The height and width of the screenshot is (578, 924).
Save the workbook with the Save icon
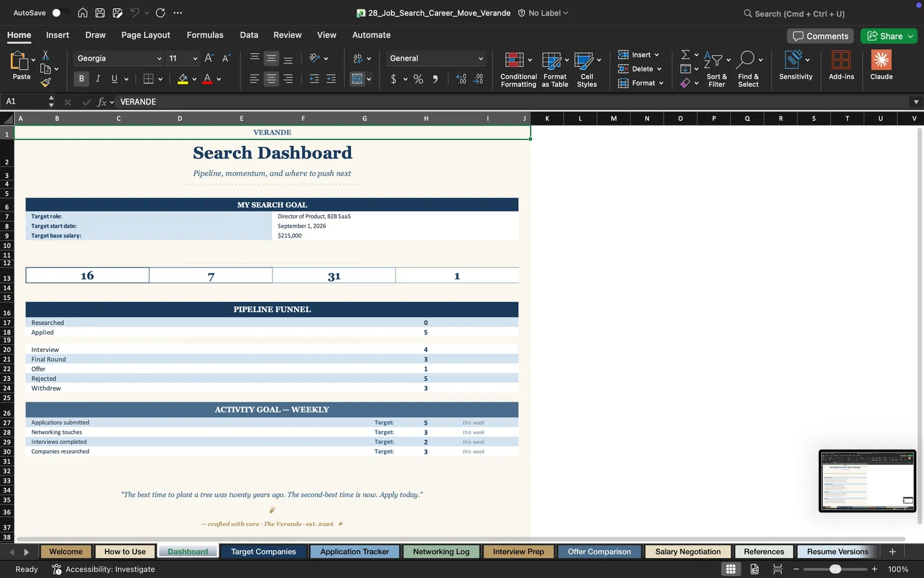point(100,13)
